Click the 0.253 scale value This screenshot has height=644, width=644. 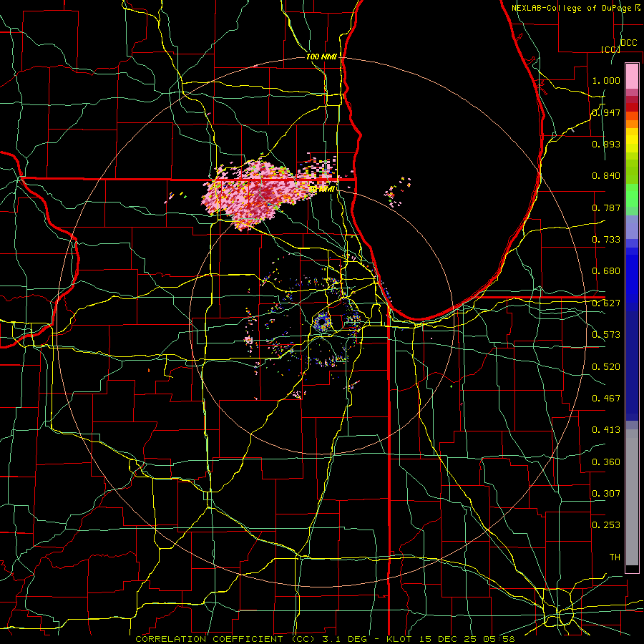click(606, 525)
